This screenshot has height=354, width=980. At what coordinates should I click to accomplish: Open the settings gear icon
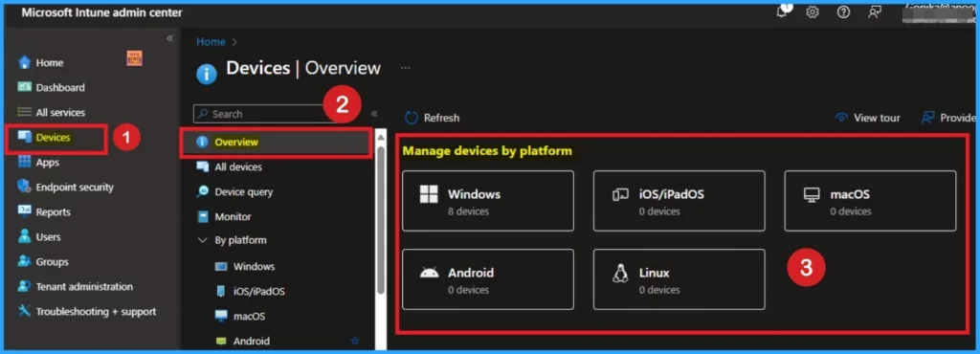[812, 11]
